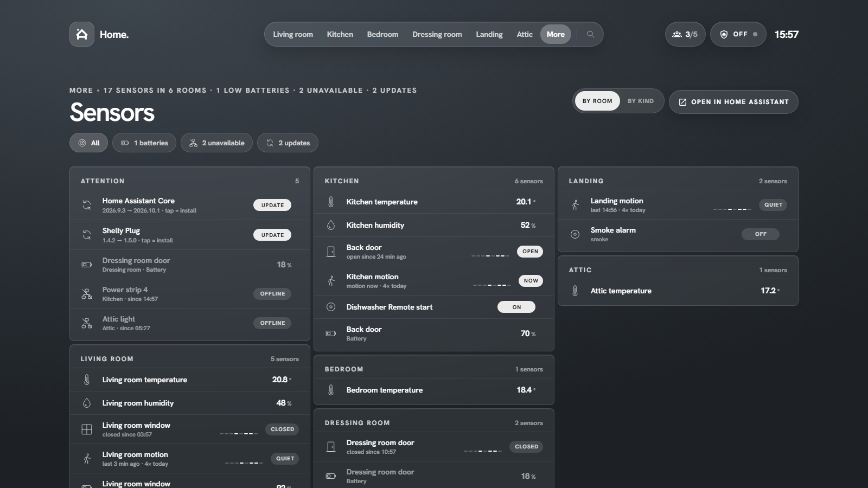Viewport: 868px width, 488px height.
Task: Click the offline device icon for Power strip 4
Action: 87,294
